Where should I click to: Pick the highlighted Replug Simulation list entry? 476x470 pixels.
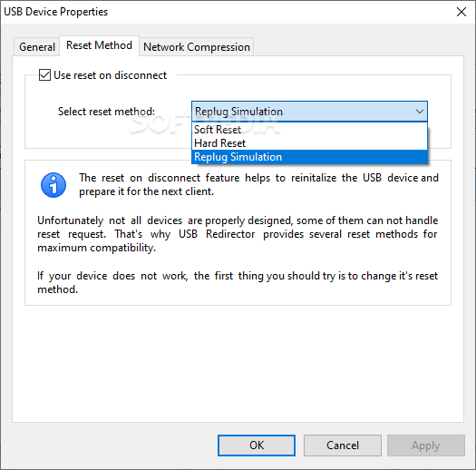(309, 157)
